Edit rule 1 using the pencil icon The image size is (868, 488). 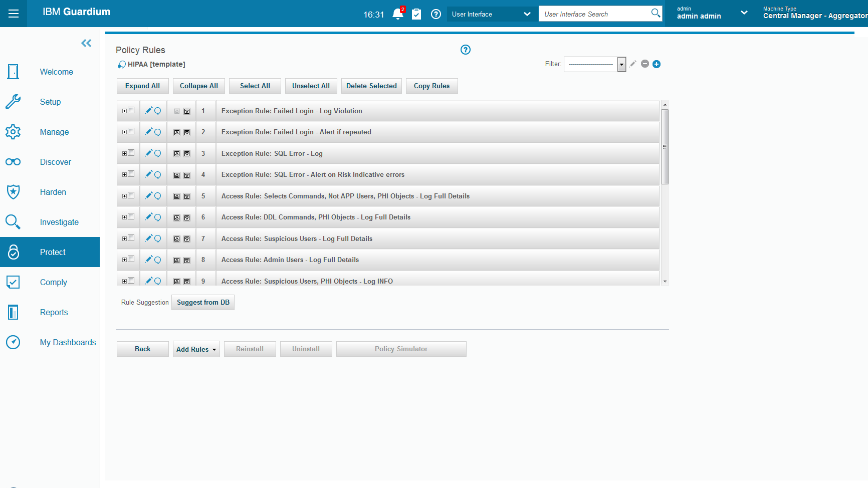[148, 110]
